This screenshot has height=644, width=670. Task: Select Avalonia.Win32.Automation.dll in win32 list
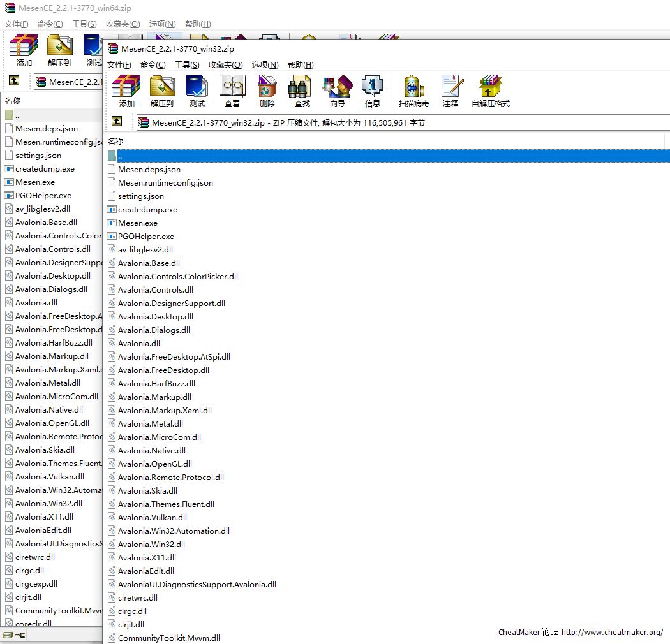pyautogui.click(x=174, y=531)
